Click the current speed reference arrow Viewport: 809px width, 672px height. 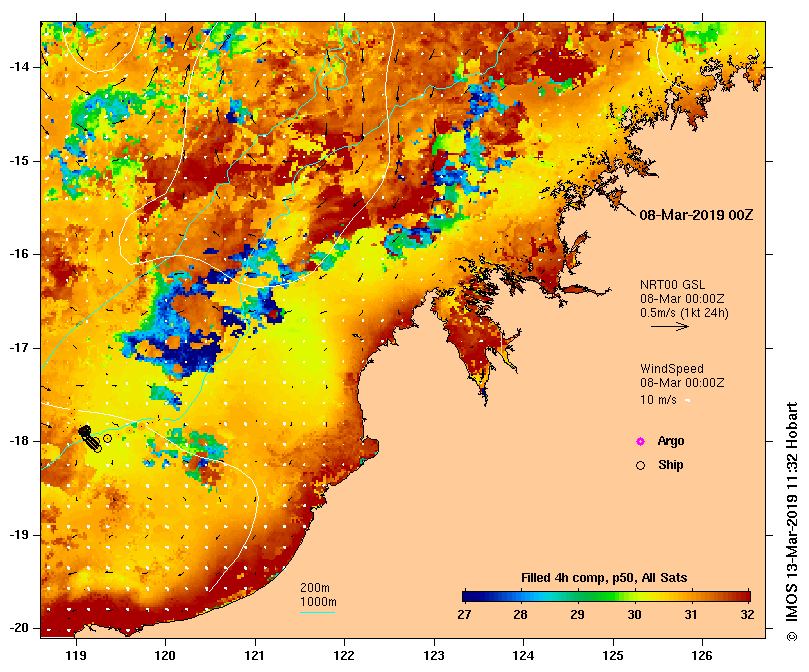(x=670, y=326)
